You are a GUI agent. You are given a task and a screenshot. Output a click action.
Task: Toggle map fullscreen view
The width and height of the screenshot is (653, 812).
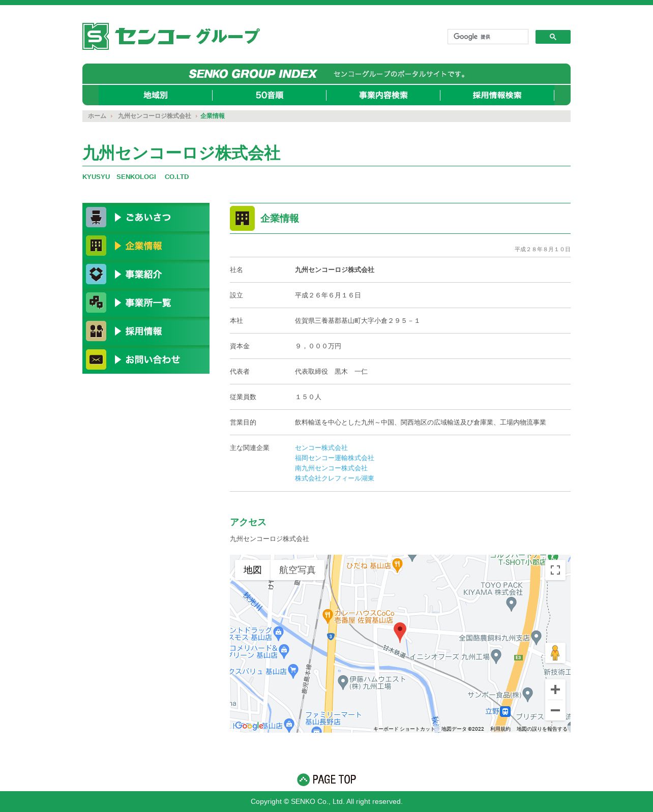click(555, 570)
